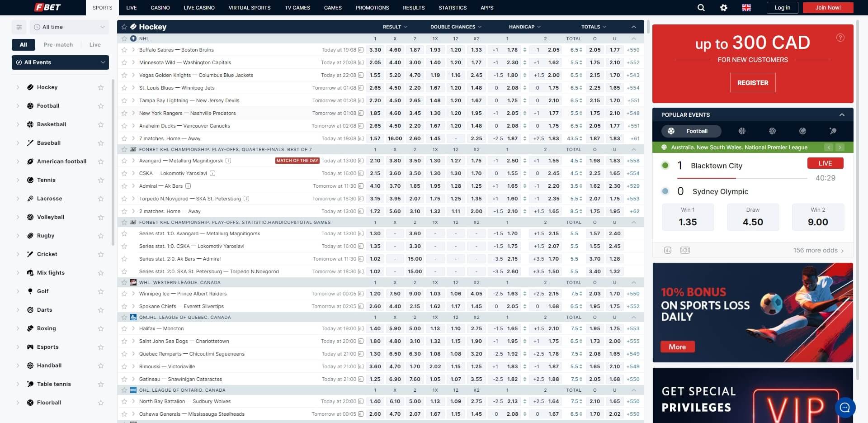Open the TOTALS column dropdown
Screen dimensions: 868x423
point(594,27)
